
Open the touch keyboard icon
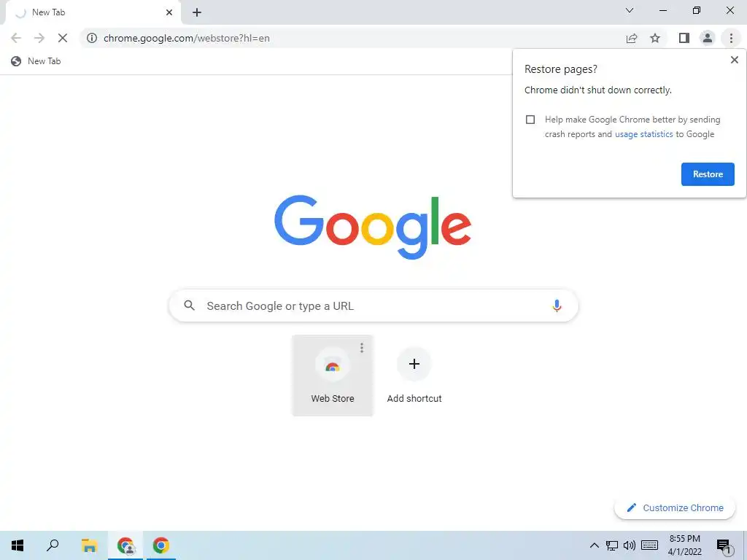click(x=649, y=545)
